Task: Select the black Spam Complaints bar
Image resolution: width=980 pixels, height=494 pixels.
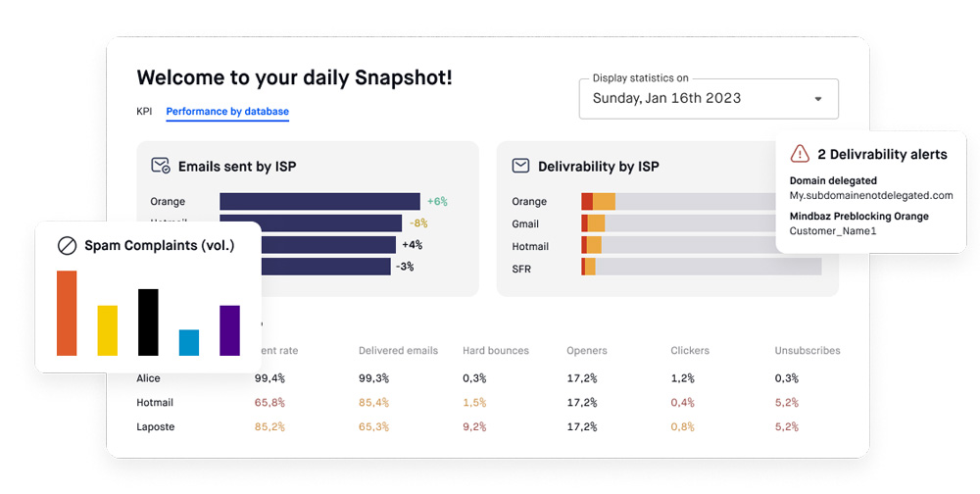Action: pos(148,321)
